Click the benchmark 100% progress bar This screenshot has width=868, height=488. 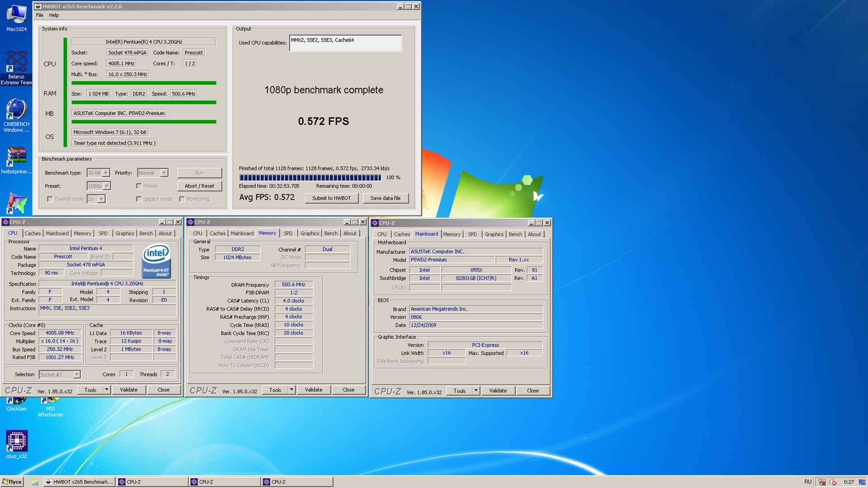click(311, 178)
